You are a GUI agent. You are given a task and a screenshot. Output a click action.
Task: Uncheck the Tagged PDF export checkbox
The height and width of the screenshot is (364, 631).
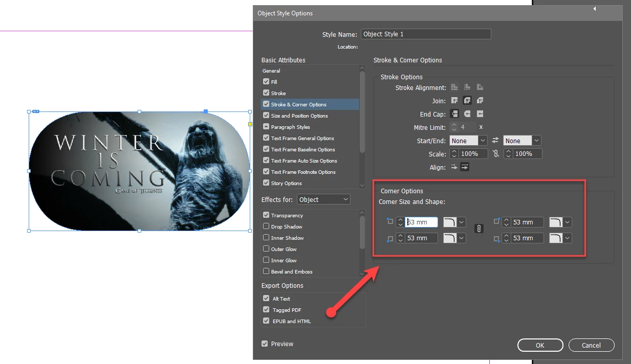[x=266, y=310]
